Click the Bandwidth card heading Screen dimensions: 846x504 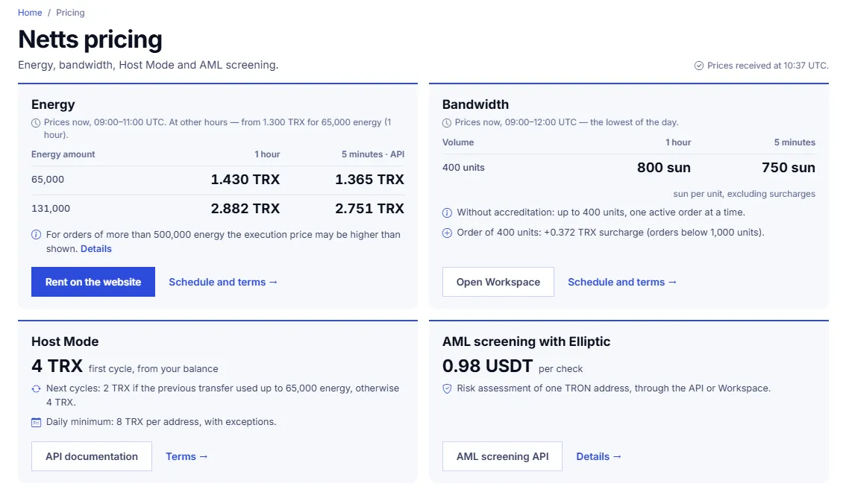pyautogui.click(x=475, y=104)
